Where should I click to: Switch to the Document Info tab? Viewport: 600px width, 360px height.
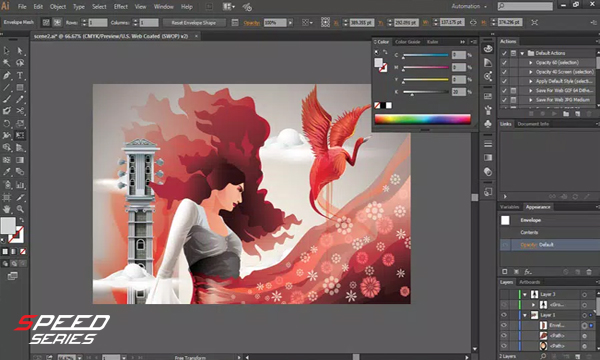tap(533, 124)
